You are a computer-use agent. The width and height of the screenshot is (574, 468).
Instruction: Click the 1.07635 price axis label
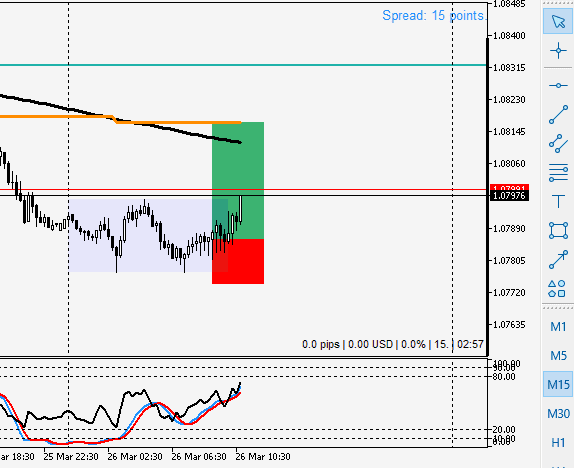[x=509, y=324]
